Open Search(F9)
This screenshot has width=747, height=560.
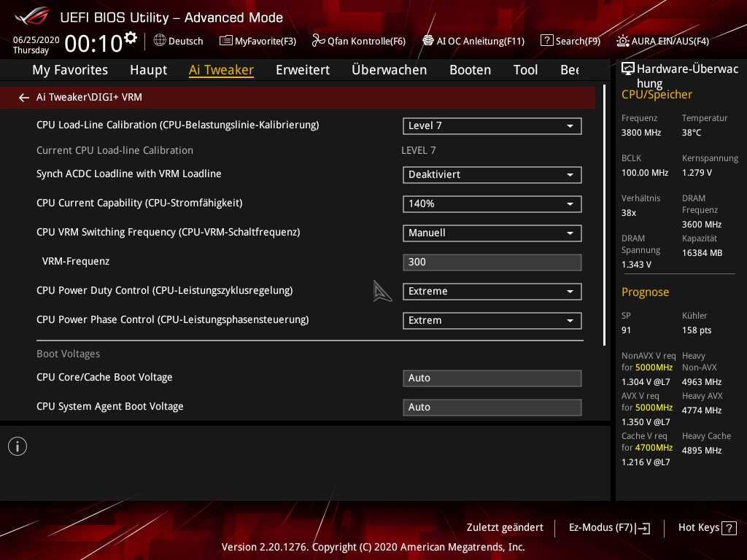[570, 41]
